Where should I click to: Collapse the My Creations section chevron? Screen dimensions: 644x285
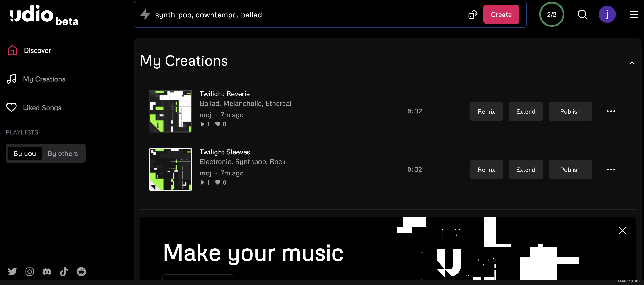click(632, 63)
